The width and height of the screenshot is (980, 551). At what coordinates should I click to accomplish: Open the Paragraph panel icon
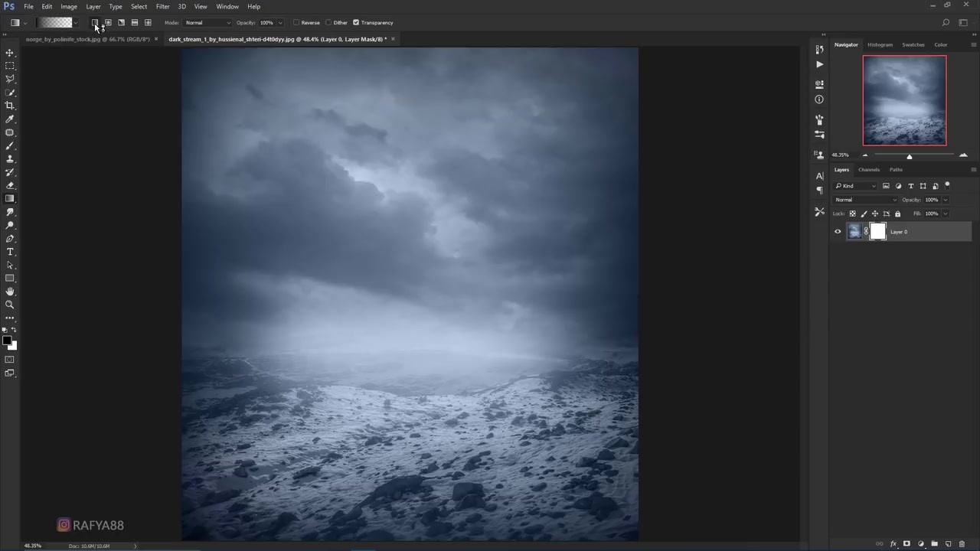(x=819, y=190)
